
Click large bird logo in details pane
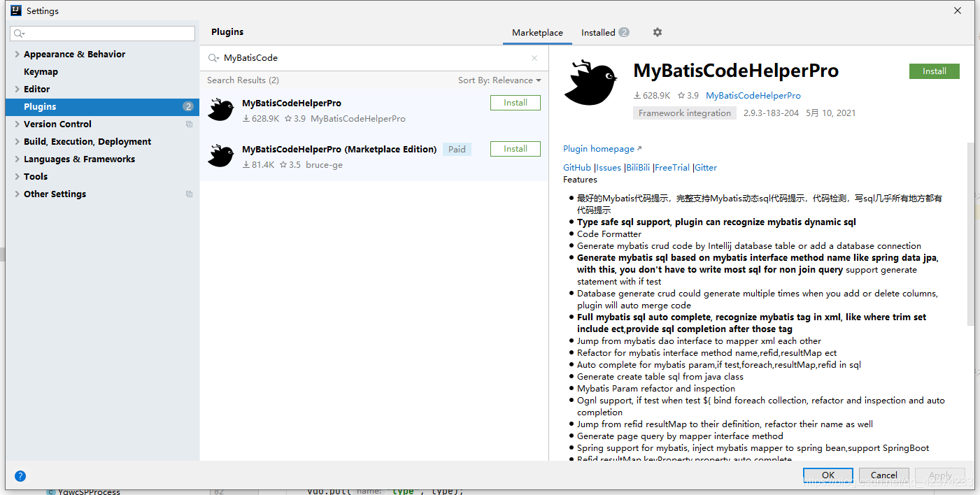point(592,82)
